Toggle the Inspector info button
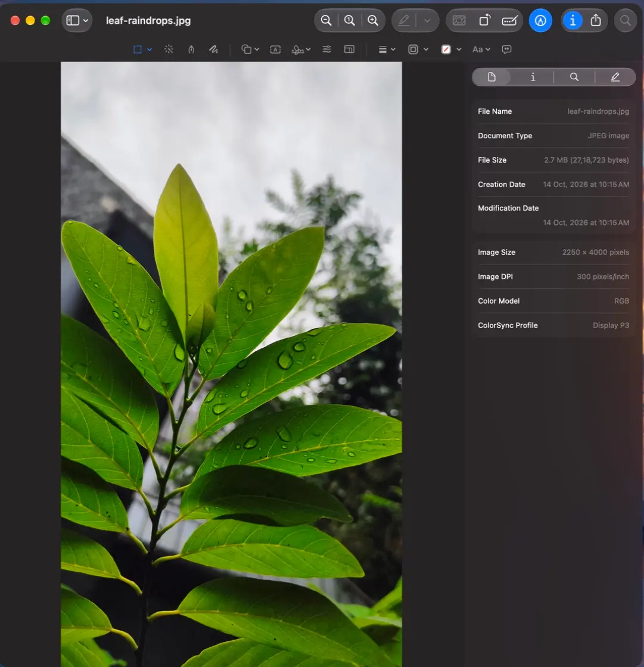This screenshot has height=667, width=644. pos(573,20)
